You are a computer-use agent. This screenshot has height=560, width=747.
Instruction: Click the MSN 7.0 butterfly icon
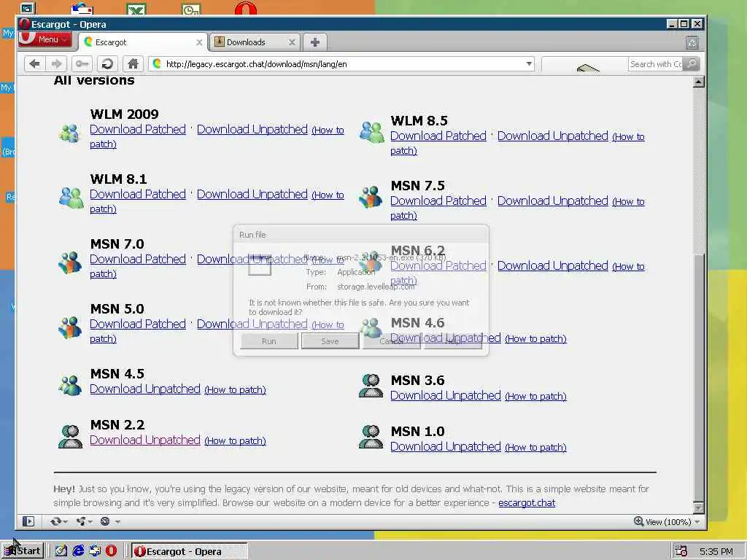(70, 262)
